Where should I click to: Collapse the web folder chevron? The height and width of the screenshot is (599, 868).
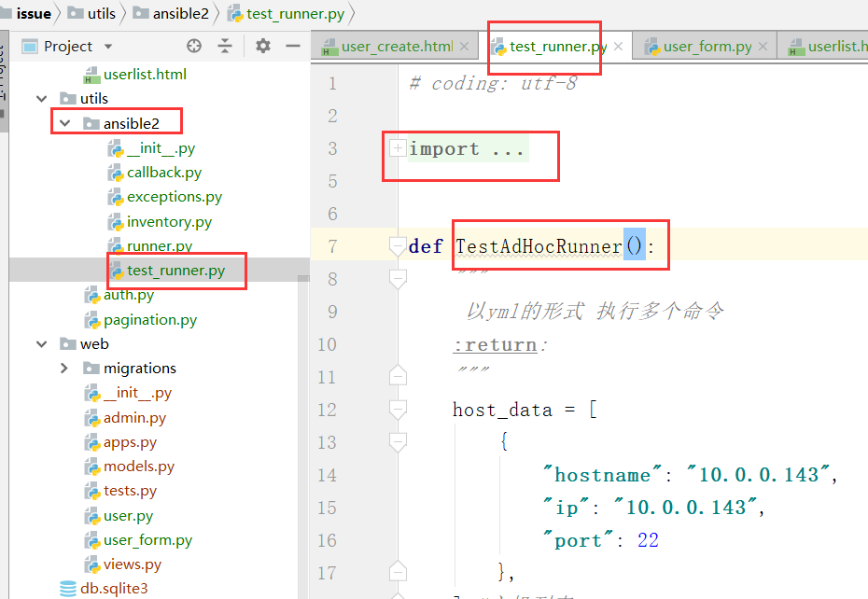(41, 343)
